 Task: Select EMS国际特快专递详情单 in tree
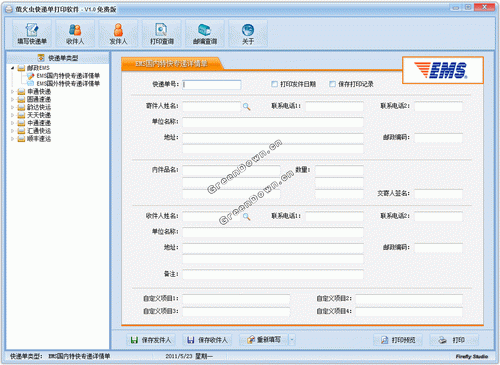coord(68,83)
